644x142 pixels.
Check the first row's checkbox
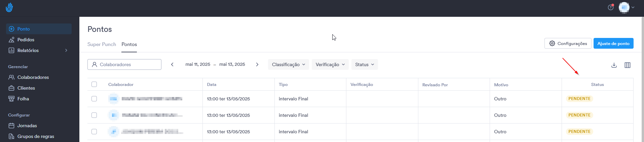(x=94, y=99)
